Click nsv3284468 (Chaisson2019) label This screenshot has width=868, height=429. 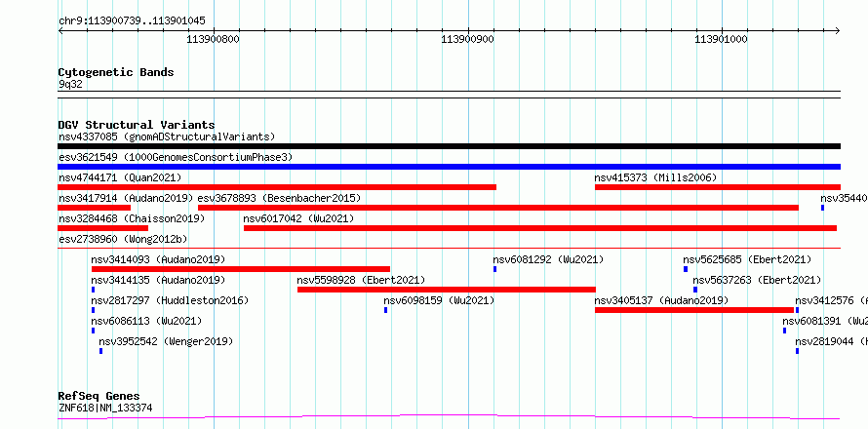(x=132, y=218)
